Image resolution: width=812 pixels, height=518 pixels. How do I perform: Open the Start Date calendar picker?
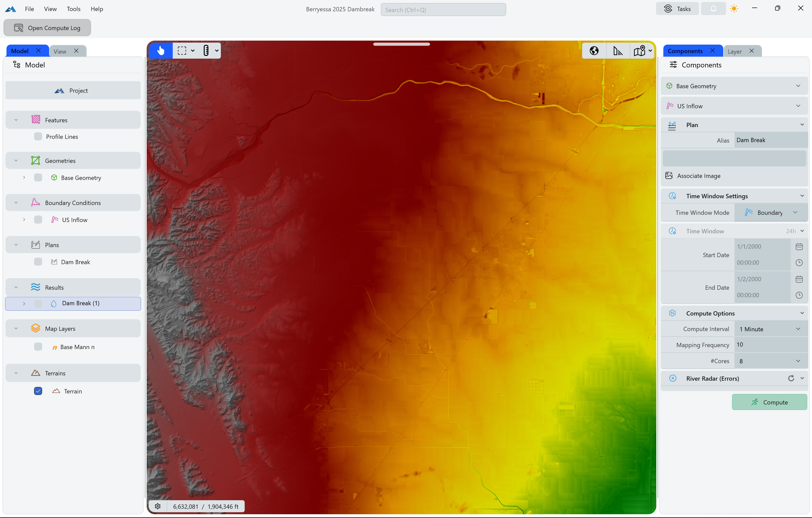(799, 246)
